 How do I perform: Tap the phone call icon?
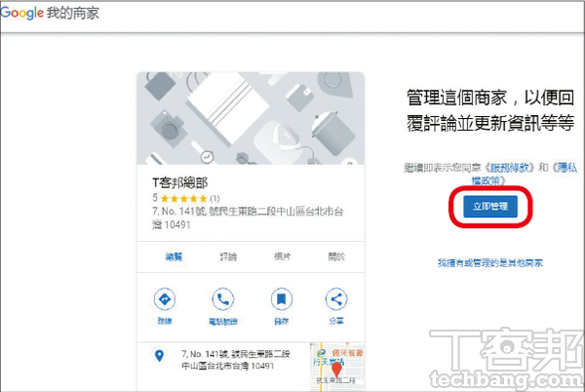(222, 298)
